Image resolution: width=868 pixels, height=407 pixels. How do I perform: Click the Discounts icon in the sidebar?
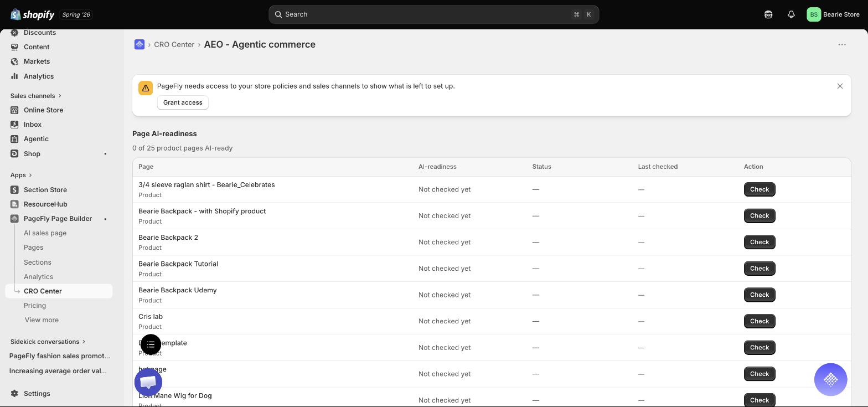click(x=15, y=33)
